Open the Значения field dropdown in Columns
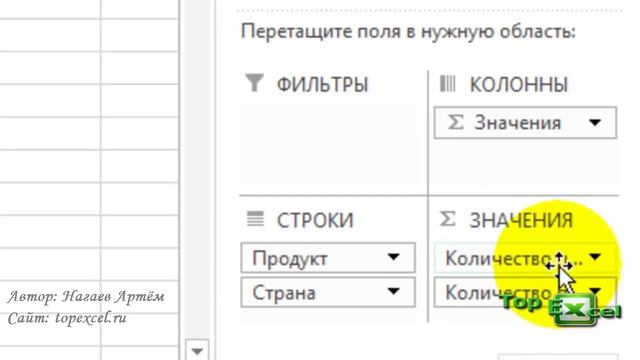 (595, 122)
